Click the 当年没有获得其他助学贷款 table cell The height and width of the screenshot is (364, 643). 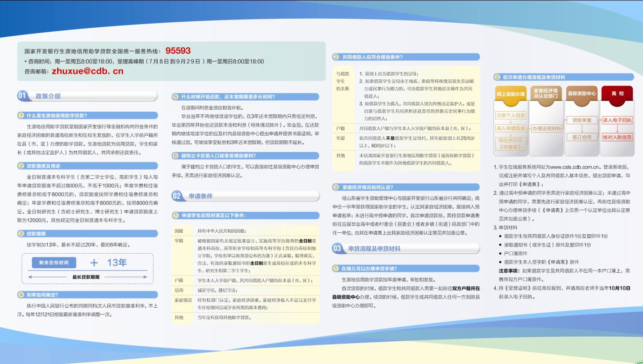click(224, 317)
